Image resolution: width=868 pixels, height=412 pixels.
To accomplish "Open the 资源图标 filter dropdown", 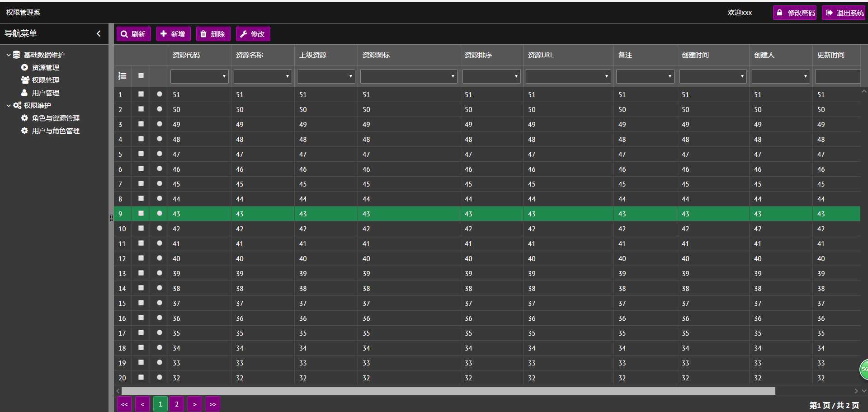I will point(409,76).
